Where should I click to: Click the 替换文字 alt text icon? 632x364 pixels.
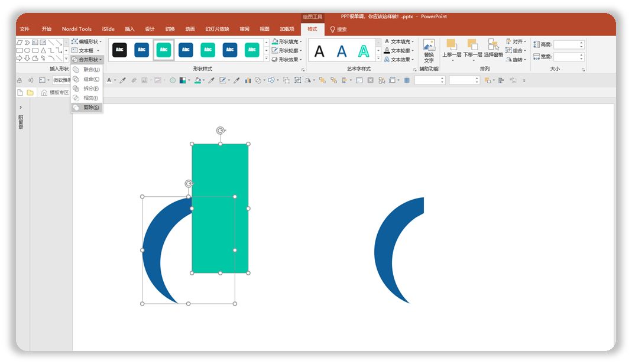429,51
